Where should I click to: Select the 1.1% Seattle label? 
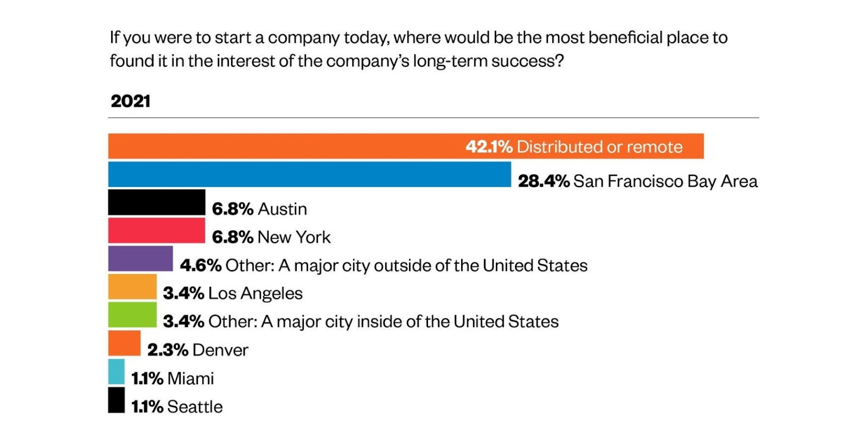[177, 406]
